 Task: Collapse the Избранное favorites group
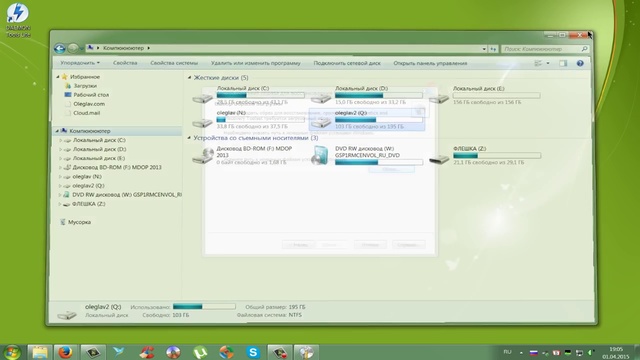(x=58, y=77)
